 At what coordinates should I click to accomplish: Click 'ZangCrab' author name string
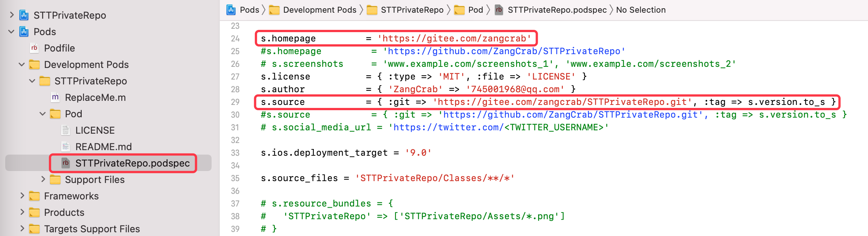coord(415,89)
